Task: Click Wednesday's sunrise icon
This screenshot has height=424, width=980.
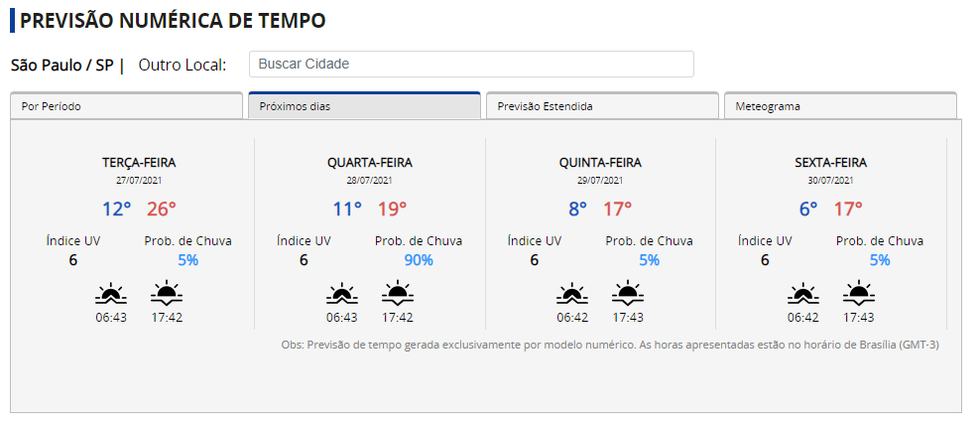Action: 342,294
